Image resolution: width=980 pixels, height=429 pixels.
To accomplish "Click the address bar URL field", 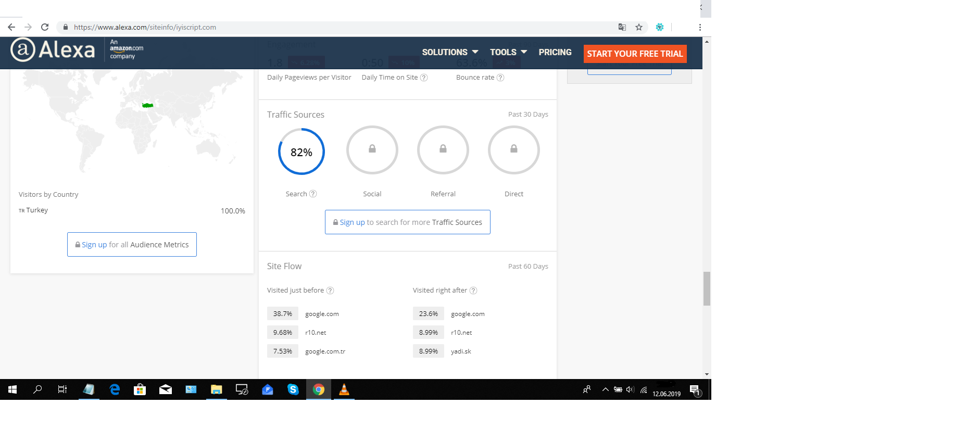I will tap(344, 27).
